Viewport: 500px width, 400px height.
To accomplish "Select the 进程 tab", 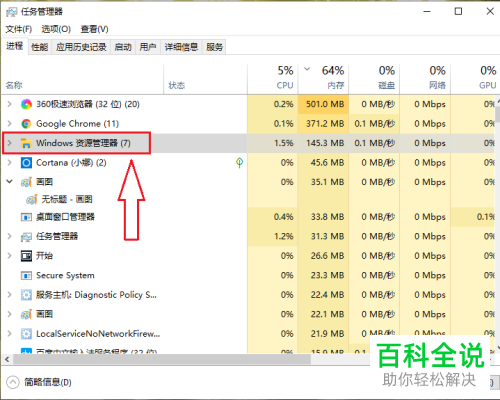I will click(15, 46).
